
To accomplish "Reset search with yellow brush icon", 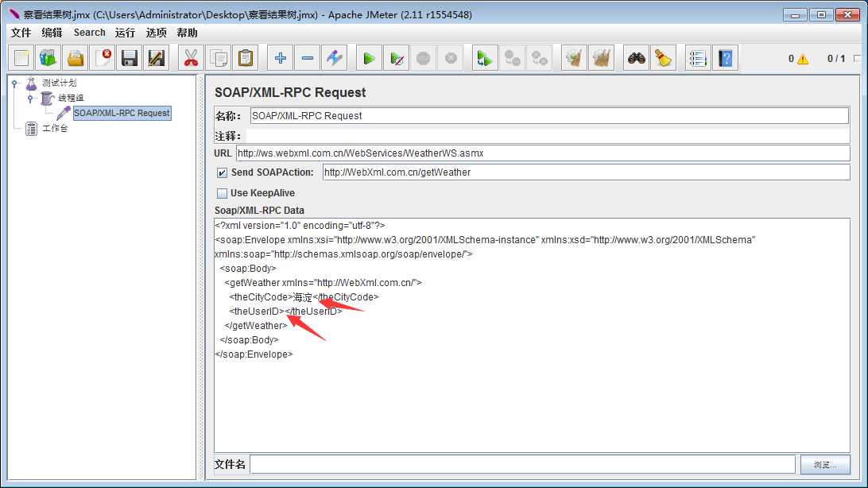I will 663,57.
